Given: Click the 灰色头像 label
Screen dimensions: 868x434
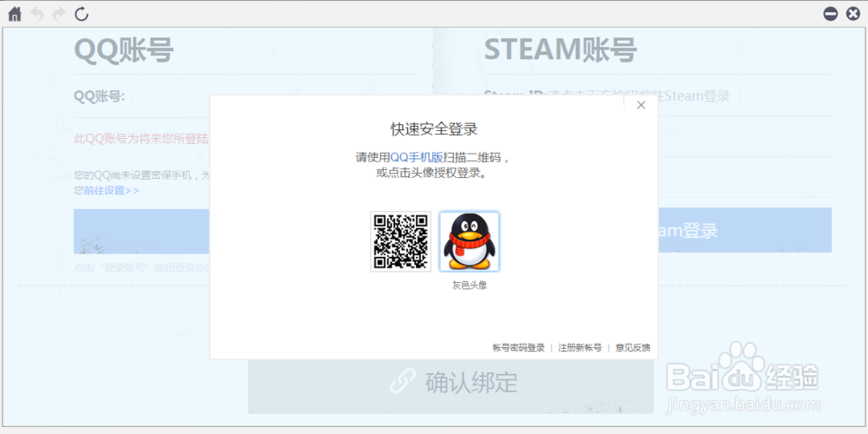Looking at the screenshot, I should click(470, 286).
